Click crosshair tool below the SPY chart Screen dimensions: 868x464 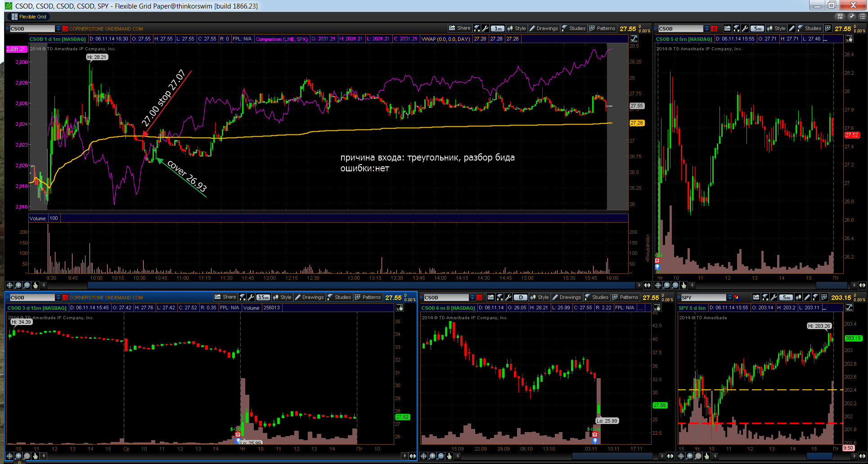pyautogui.click(x=681, y=456)
